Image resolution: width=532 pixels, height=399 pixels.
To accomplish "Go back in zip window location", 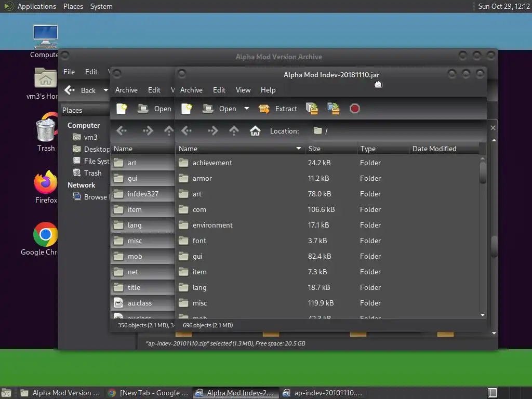I will point(122,130).
